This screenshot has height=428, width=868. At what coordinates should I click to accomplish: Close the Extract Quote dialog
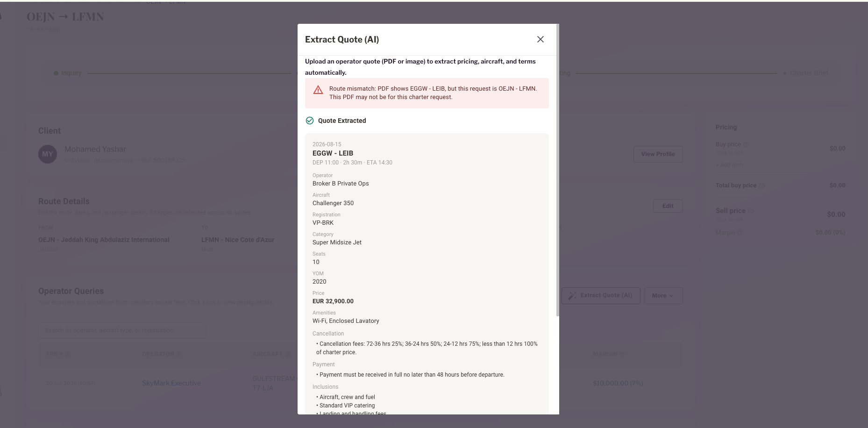540,39
